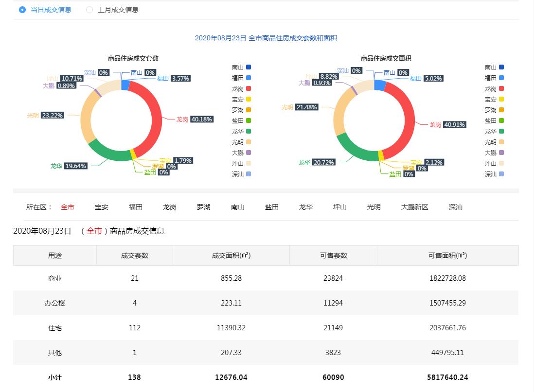Toggle 盐田 legend icon in right chart
Image resolution: width=534 pixels, height=392 pixels.
click(x=501, y=120)
